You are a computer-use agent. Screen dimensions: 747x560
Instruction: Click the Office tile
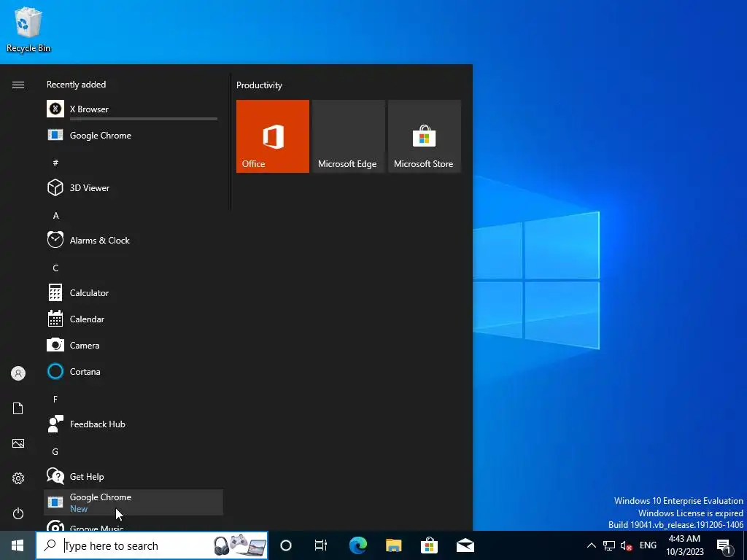[273, 136]
